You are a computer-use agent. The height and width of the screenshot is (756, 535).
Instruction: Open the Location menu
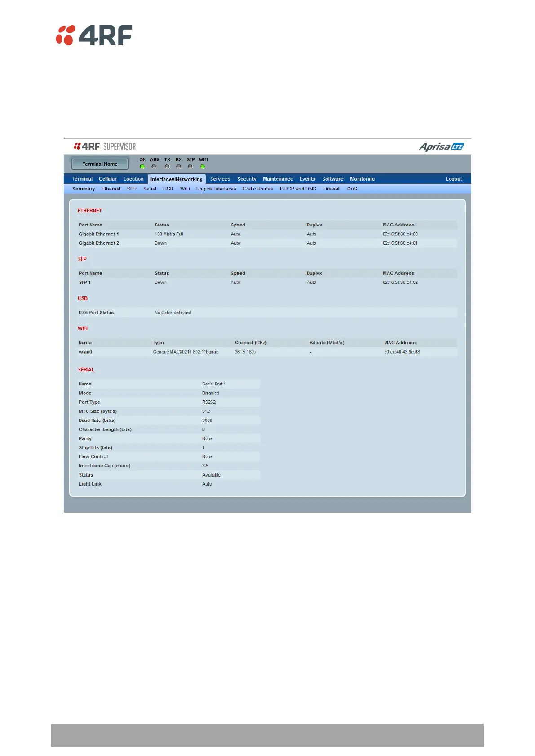click(x=133, y=179)
